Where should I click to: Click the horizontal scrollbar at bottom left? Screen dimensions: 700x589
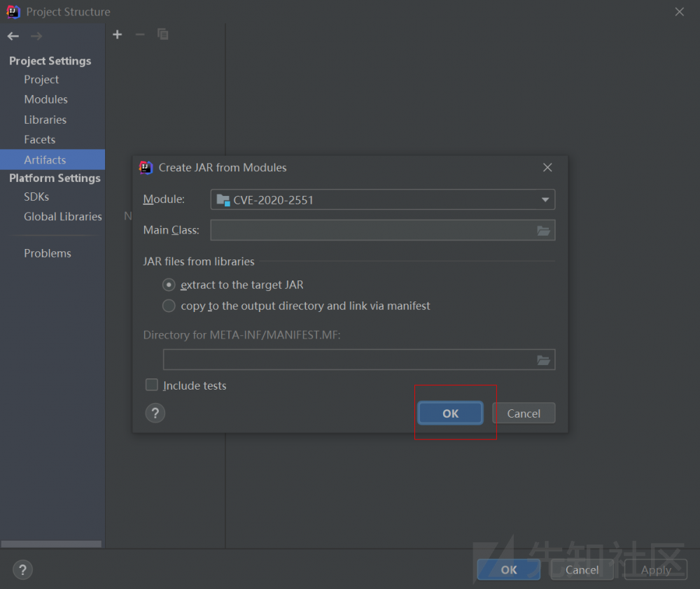pos(51,544)
